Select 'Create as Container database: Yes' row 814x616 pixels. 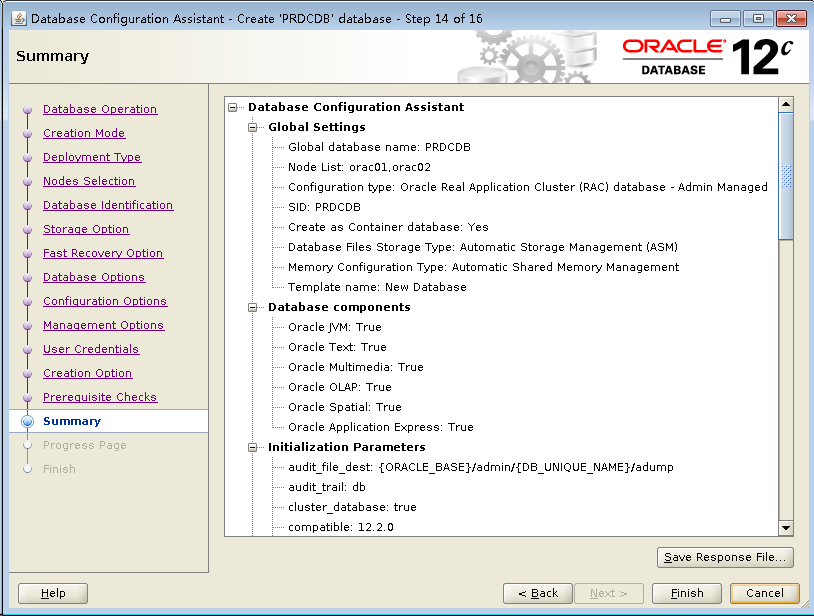click(x=388, y=227)
